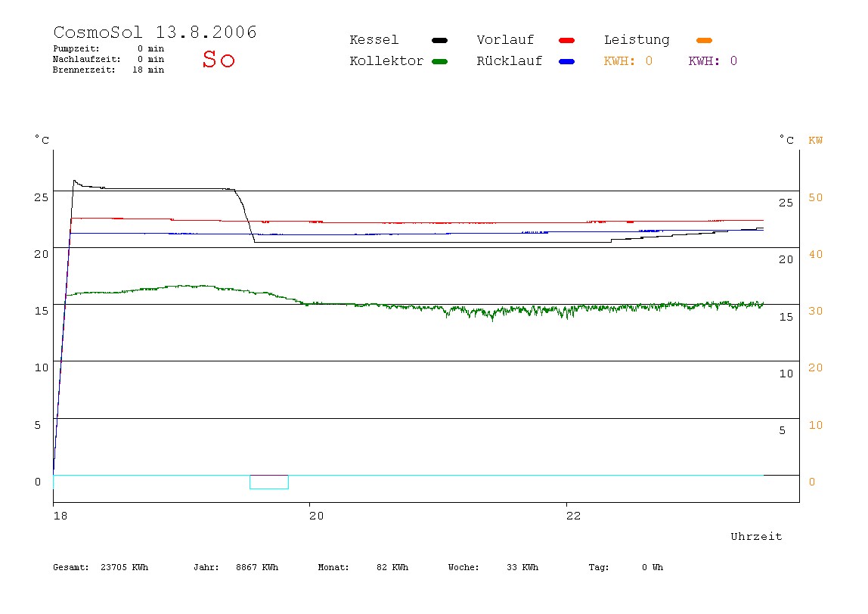Click "15" on the left temperature axis
868x614 pixels.
point(42,311)
